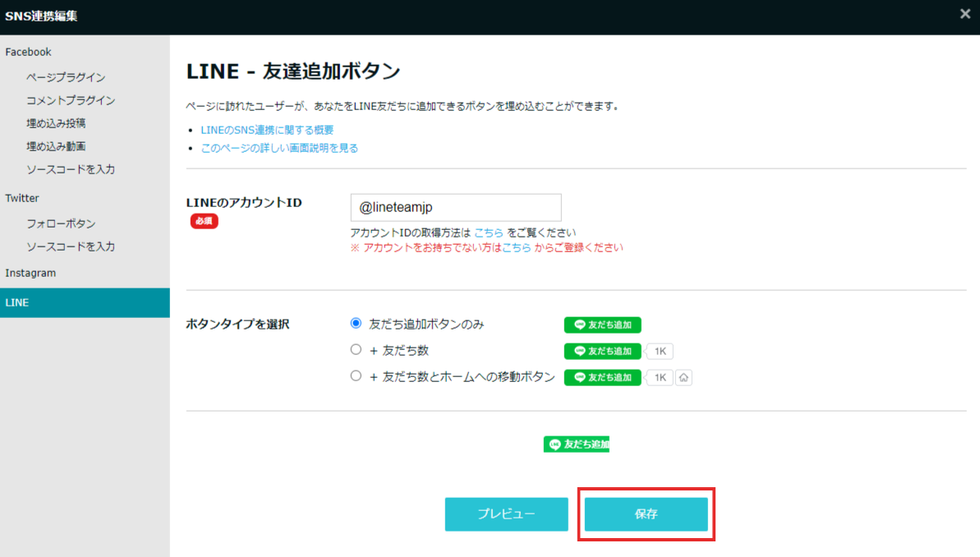Select + 友だち数 radio option

point(356,349)
